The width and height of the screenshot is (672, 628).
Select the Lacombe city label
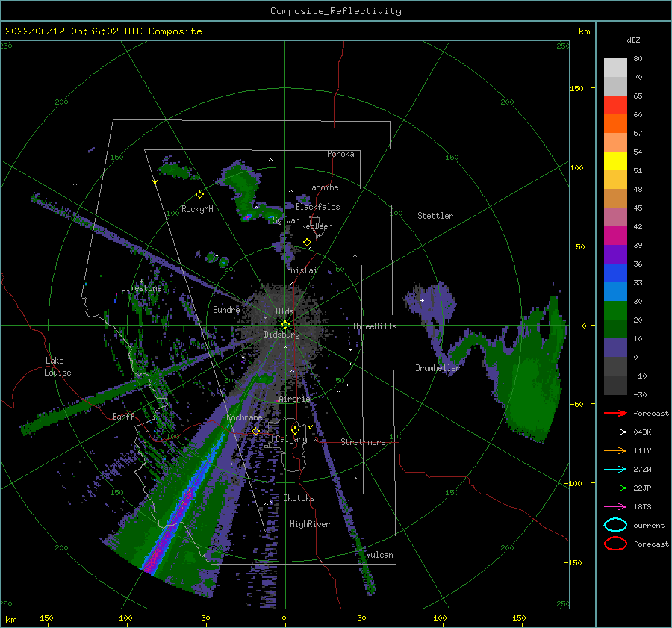coord(323,187)
